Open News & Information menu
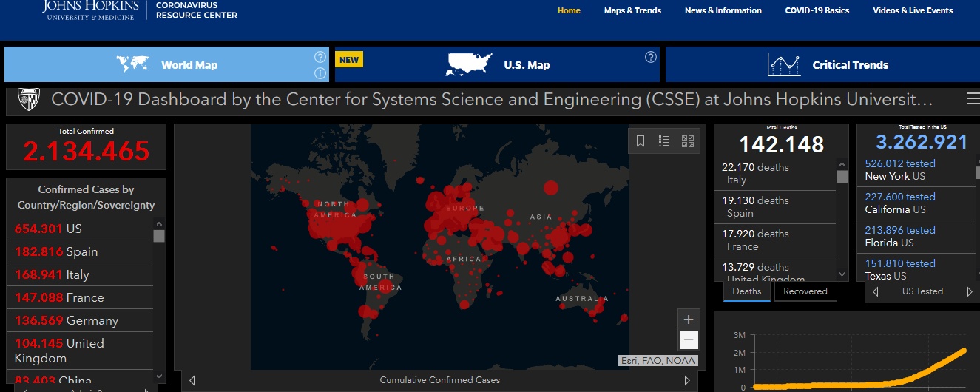The width and height of the screenshot is (980, 392). [x=723, y=10]
